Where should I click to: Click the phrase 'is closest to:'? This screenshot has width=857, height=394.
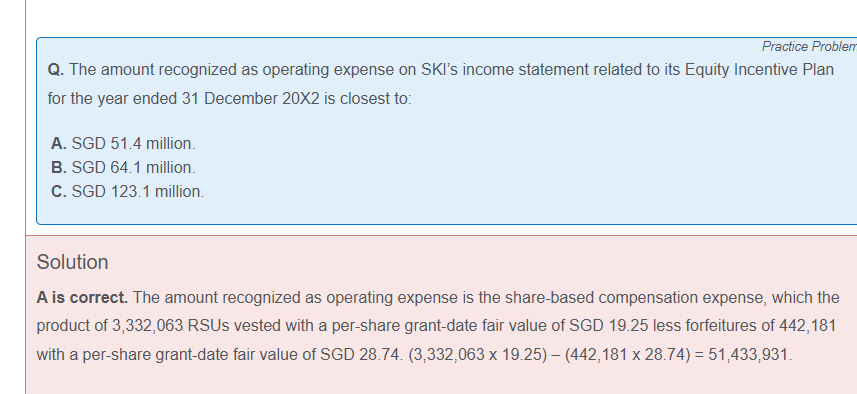[x=367, y=99]
